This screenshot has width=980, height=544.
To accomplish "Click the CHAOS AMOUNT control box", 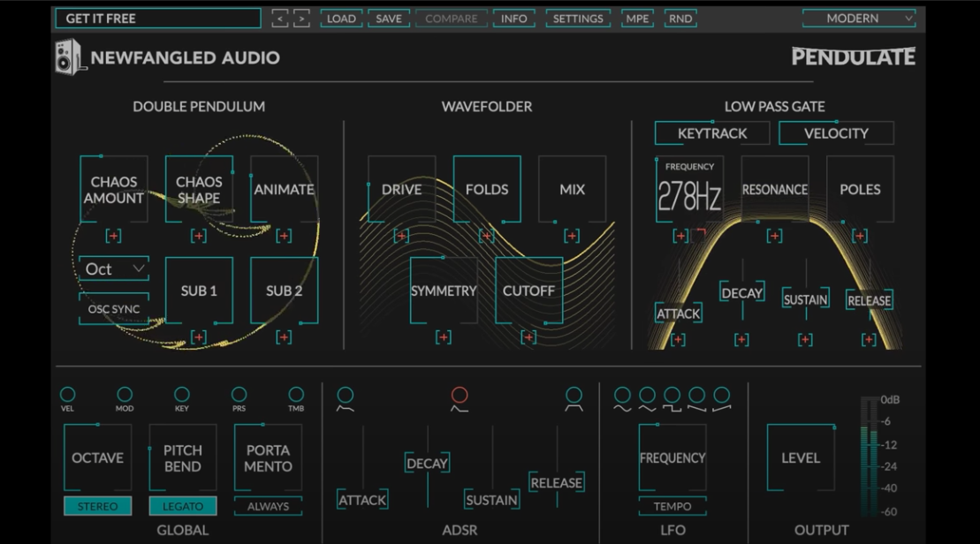I will click(114, 189).
